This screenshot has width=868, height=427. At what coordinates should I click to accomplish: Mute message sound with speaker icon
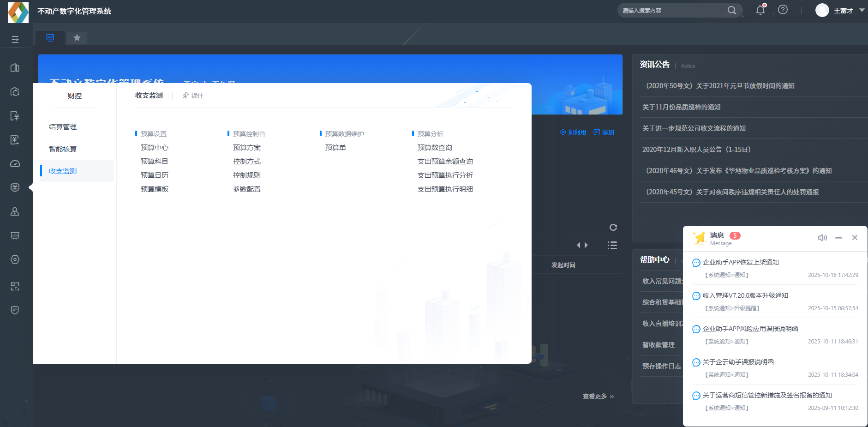pyautogui.click(x=822, y=238)
